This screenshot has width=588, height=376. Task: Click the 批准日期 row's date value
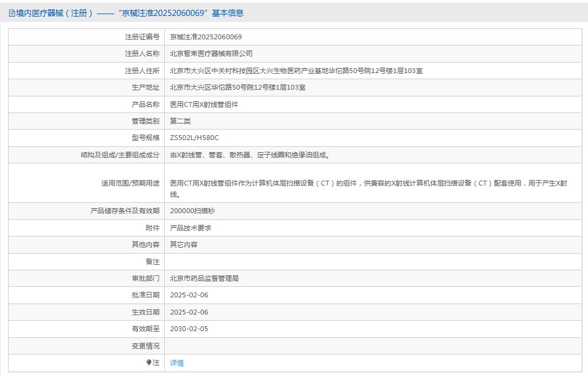(x=189, y=295)
